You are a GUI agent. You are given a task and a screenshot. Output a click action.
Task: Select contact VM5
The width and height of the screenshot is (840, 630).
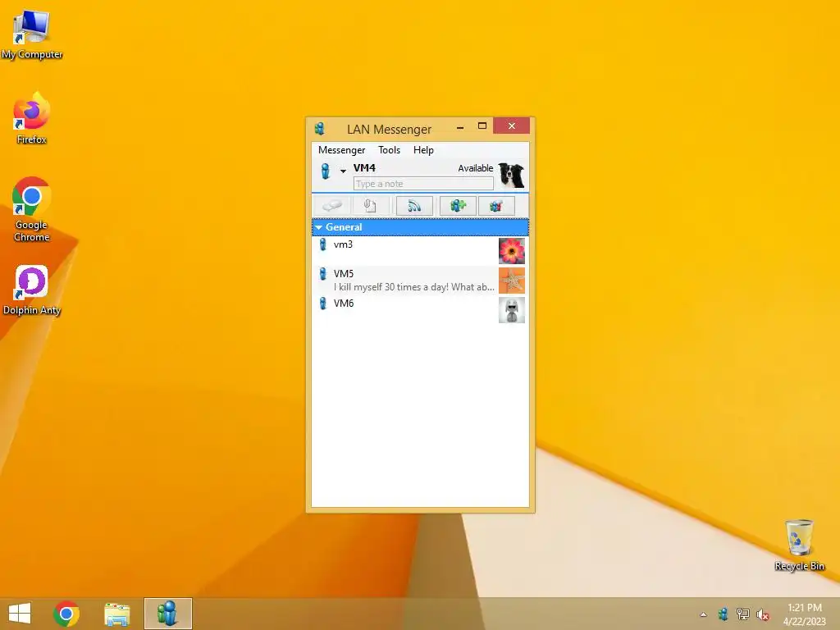421,281
